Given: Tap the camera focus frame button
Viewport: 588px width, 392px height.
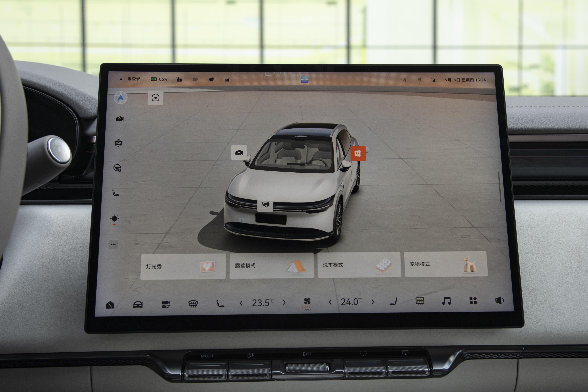Looking at the screenshot, I should (x=155, y=98).
